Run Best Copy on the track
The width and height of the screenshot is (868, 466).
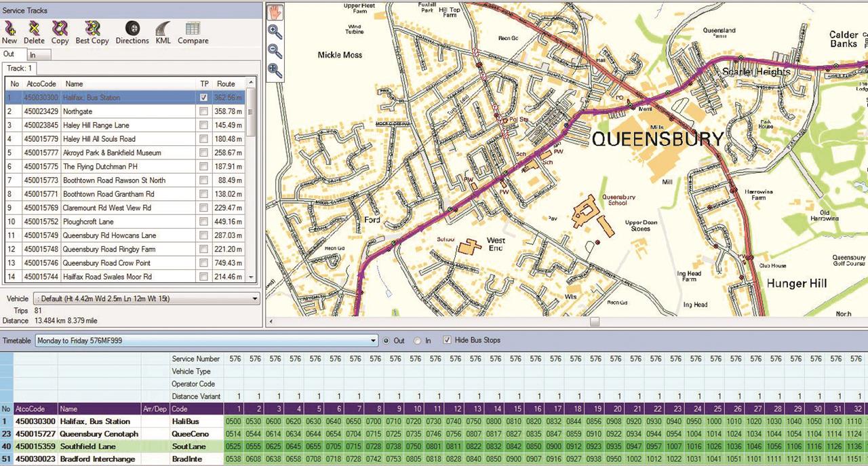(x=92, y=31)
